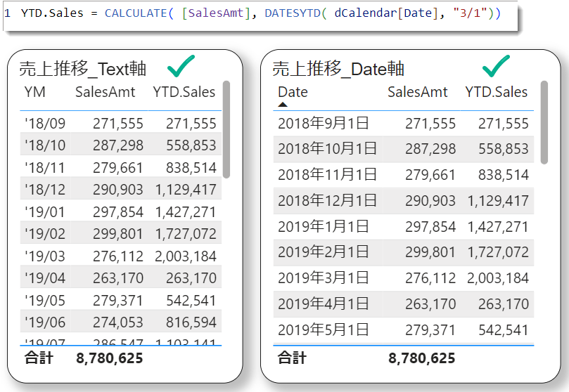
Task: Sort by the YM column header
Action: pos(35,92)
